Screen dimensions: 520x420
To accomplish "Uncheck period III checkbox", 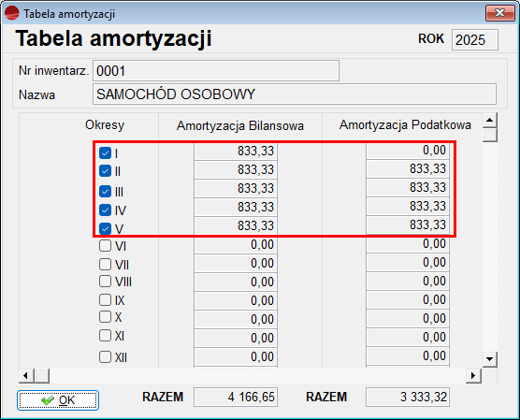I will pos(105,192).
